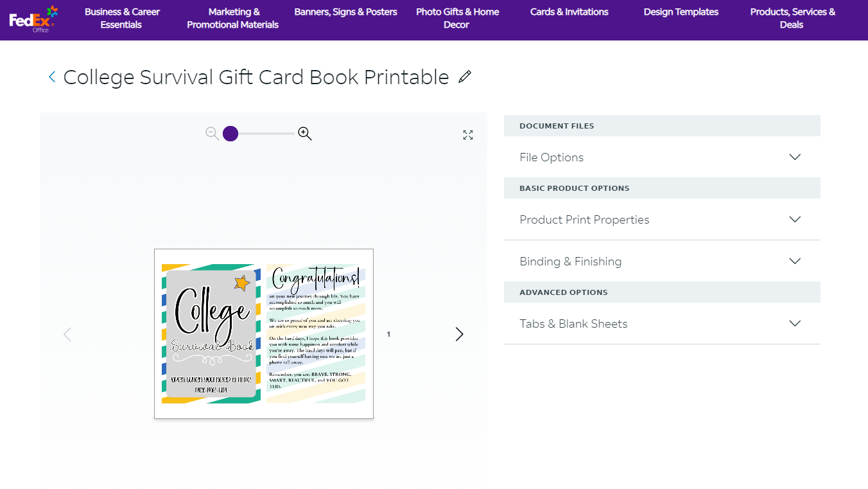Open Business & Career Essentials menu
The width and height of the screenshot is (868, 489).
(x=122, y=18)
